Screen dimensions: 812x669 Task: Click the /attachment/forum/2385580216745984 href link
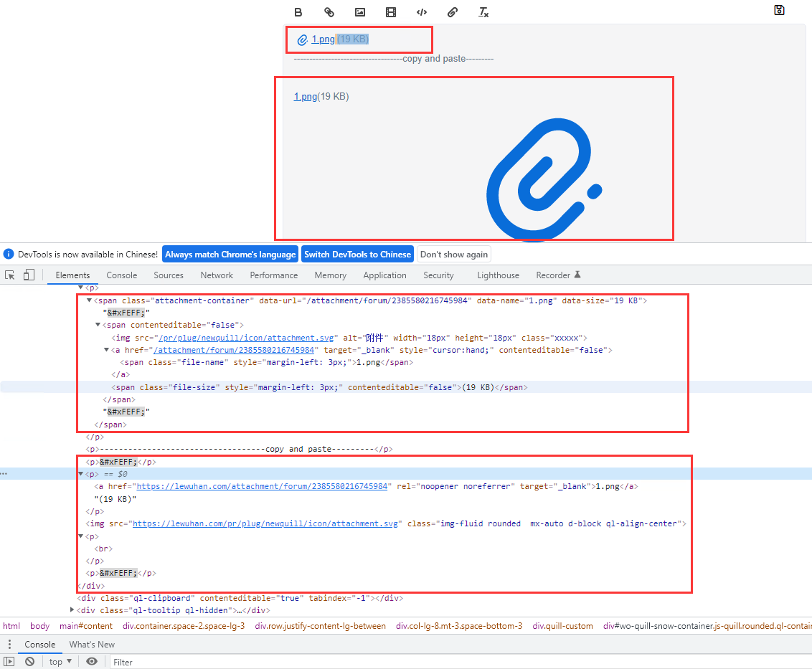tap(234, 350)
